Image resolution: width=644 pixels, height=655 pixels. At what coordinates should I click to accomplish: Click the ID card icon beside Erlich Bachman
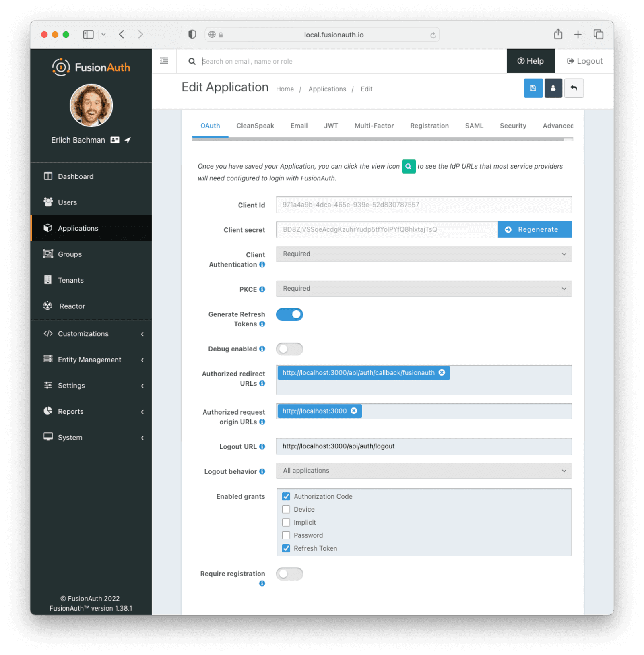115,140
